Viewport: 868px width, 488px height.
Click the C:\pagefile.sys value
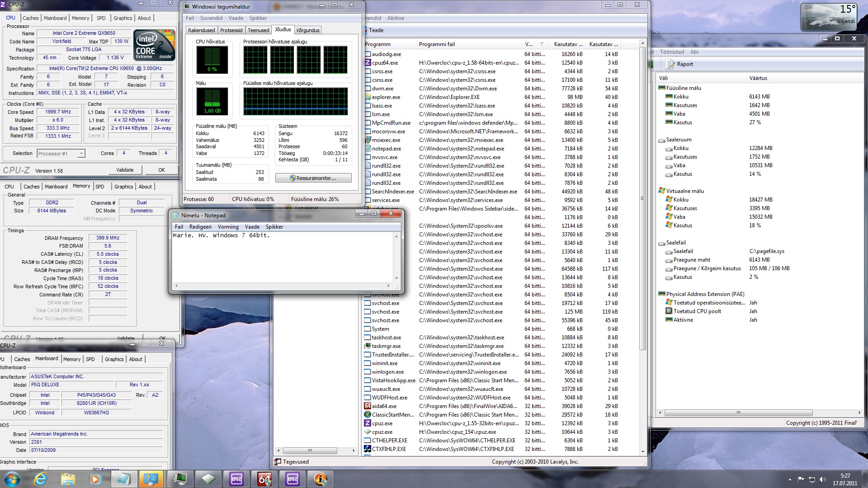coord(767,251)
